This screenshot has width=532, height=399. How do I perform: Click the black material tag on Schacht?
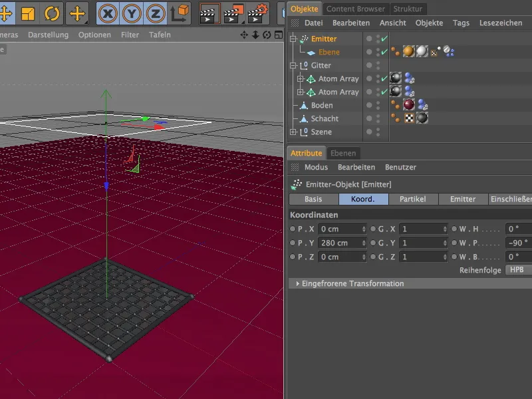click(422, 118)
